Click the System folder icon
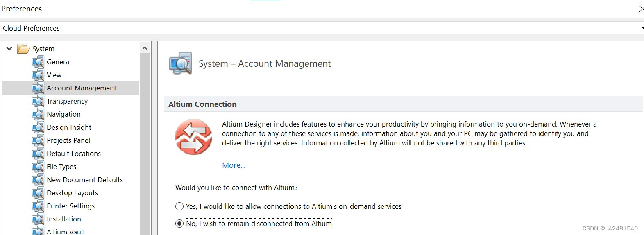The image size is (644, 235). (x=23, y=49)
